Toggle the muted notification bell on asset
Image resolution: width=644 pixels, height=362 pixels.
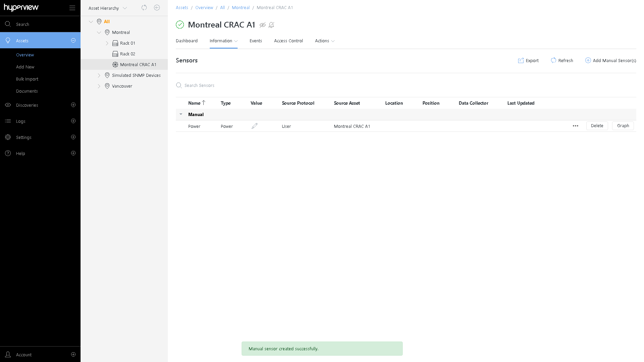point(271,25)
